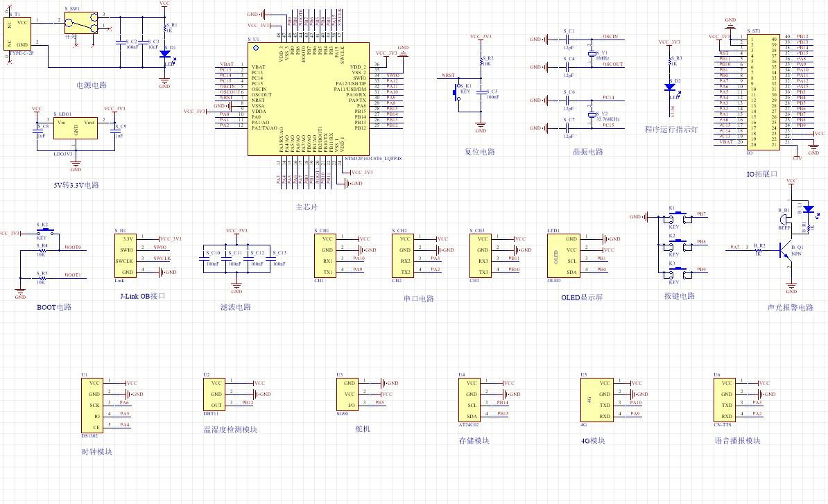Select the 滤波电路 label
828x504 pixels.
[236, 307]
